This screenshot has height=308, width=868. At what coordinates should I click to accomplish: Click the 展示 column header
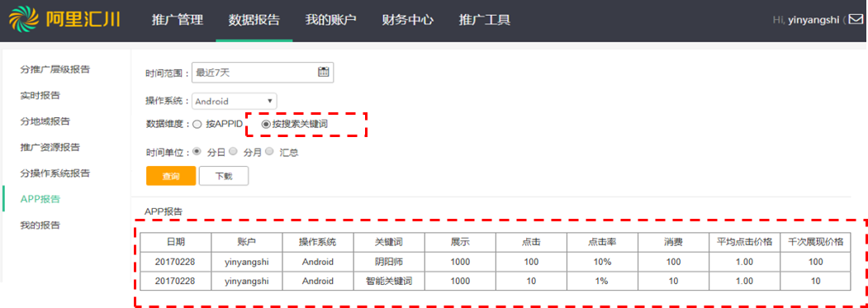click(460, 242)
